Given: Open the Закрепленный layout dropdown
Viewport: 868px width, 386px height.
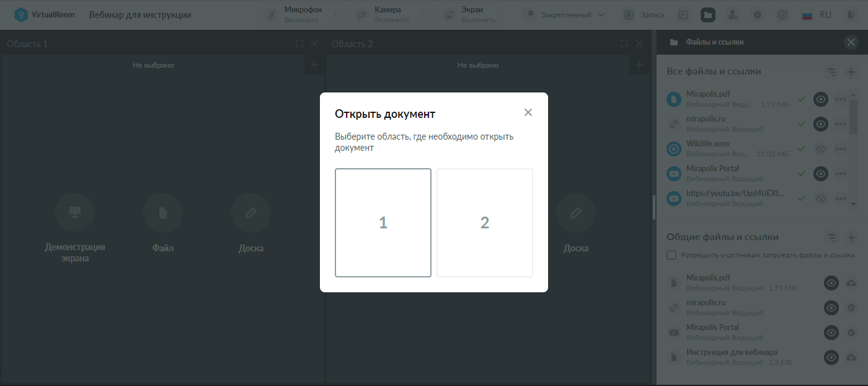Looking at the screenshot, I should click(x=565, y=15).
